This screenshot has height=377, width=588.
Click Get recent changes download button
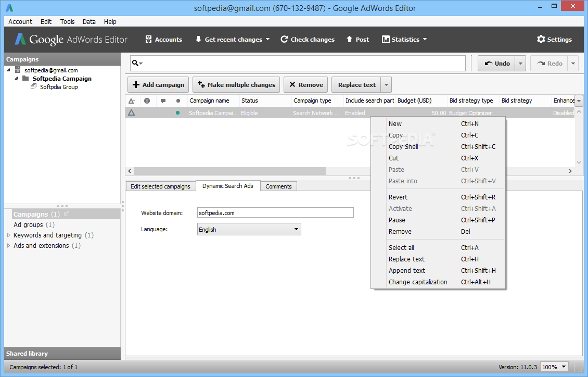(x=229, y=40)
